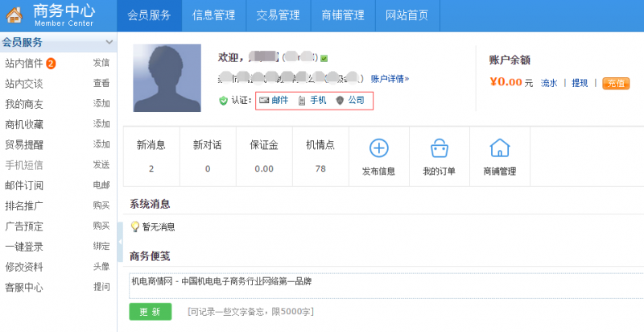Click the 公司 verification link
This screenshot has height=332, width=644.
pyautogui.click(x=356, y=100)
